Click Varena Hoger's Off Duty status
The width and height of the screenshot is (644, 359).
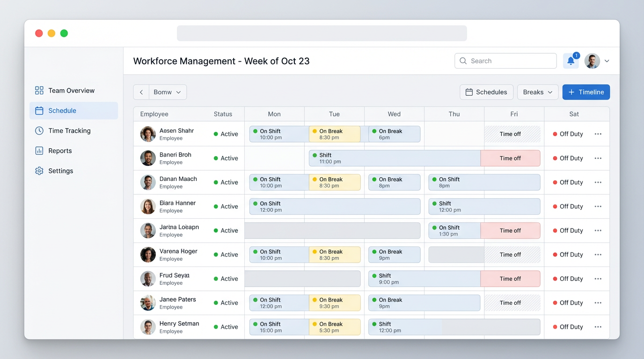click(568, 255)
